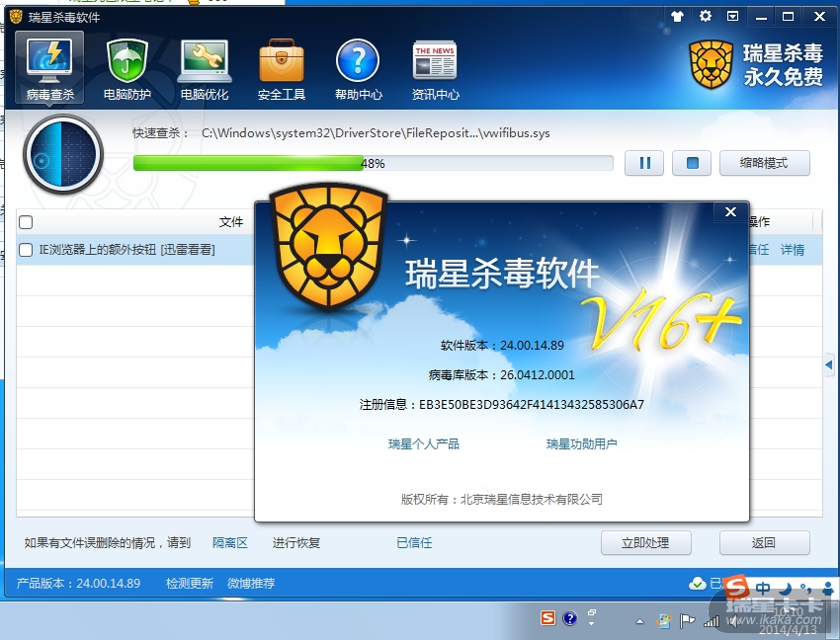This screenshot has width=840, height=640.
Task: Show hidden tray icons arrow
Action: 639,621
